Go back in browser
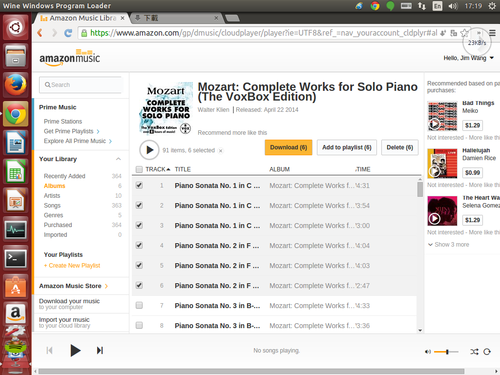The height and width of the screenshot is (375, 500). tap(40, 33)
